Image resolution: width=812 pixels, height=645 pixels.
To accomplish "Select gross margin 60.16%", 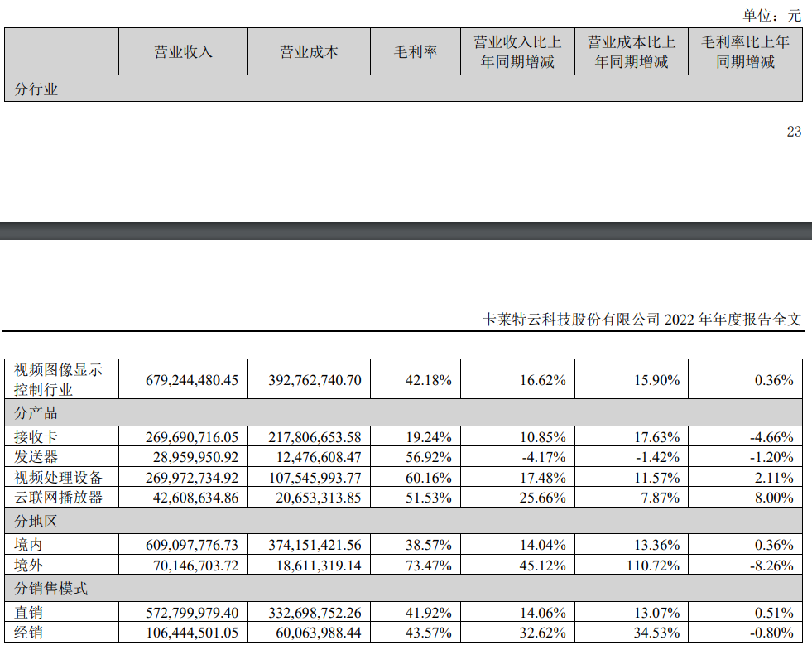I will pos(428,478).
